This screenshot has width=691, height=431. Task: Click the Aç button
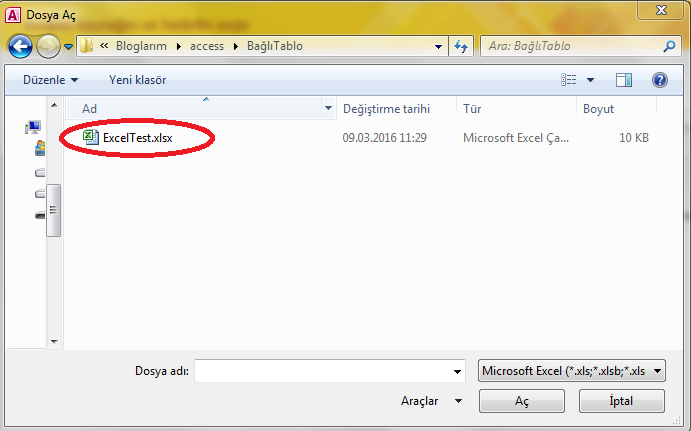click(x=522, y=401)
